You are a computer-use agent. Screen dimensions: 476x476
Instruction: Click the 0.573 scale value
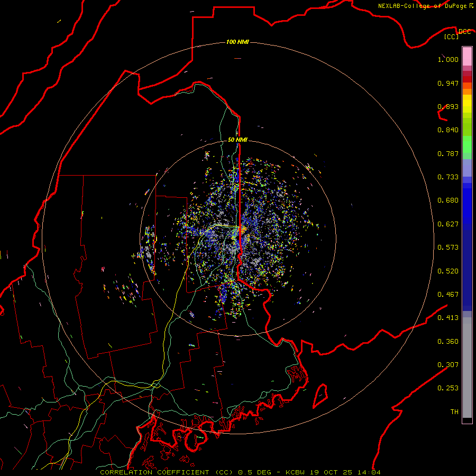448,248
